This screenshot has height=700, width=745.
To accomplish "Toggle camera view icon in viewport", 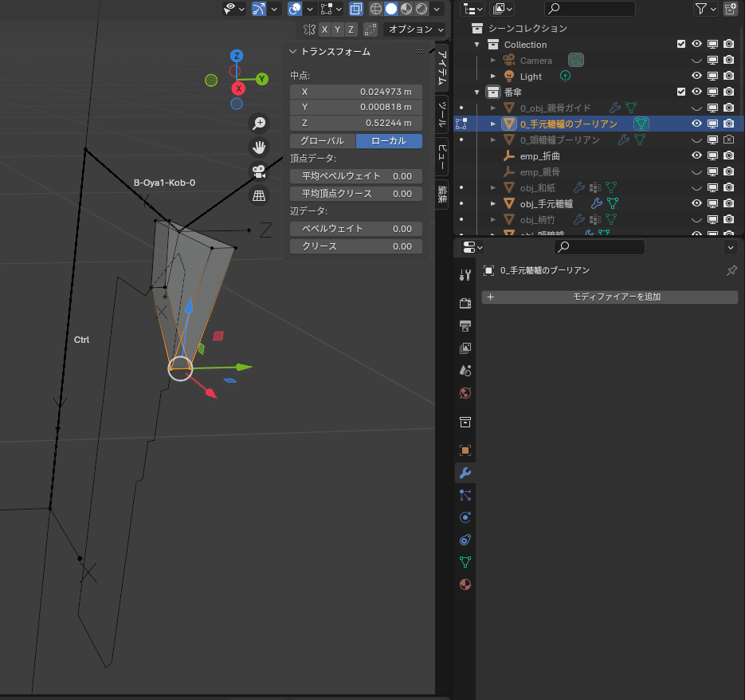I will [259, 171].
